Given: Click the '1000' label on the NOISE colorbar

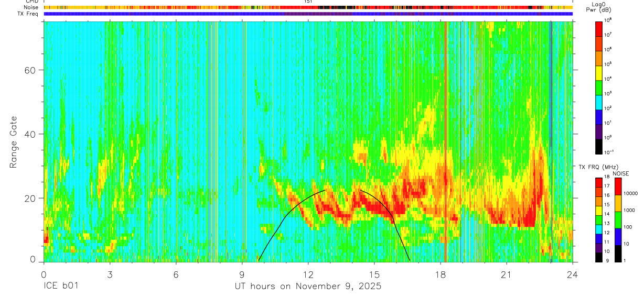Looking at the screenshot, I should tap(629, 211).
